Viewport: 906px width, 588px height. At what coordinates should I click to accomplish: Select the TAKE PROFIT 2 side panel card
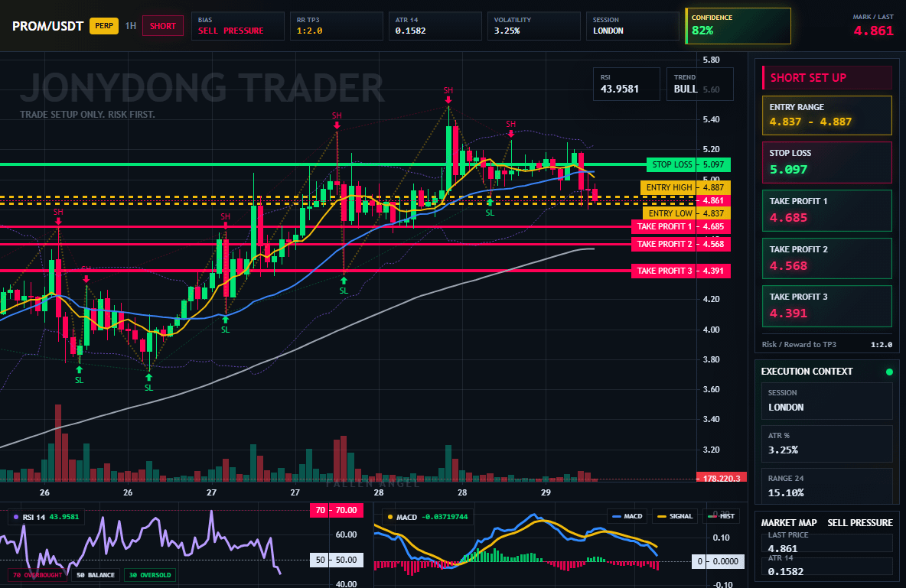827,258
